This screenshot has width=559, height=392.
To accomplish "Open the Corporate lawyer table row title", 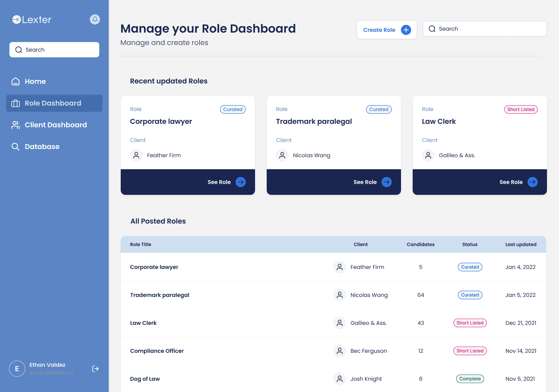I will (154, 267).
